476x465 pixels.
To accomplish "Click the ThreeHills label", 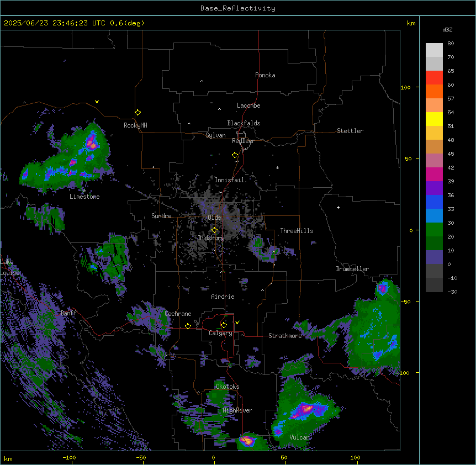I will click(x=297, y=231).
